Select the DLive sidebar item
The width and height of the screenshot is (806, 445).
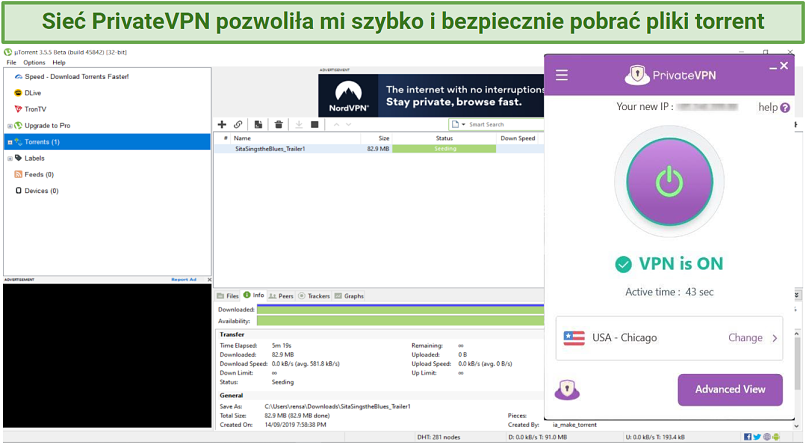[x=33, y=93]
